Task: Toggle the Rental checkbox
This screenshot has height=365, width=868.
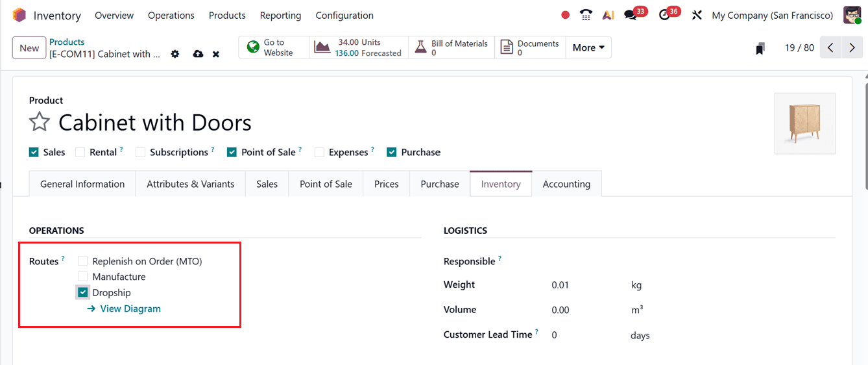Action: click(x=80, y=152)
